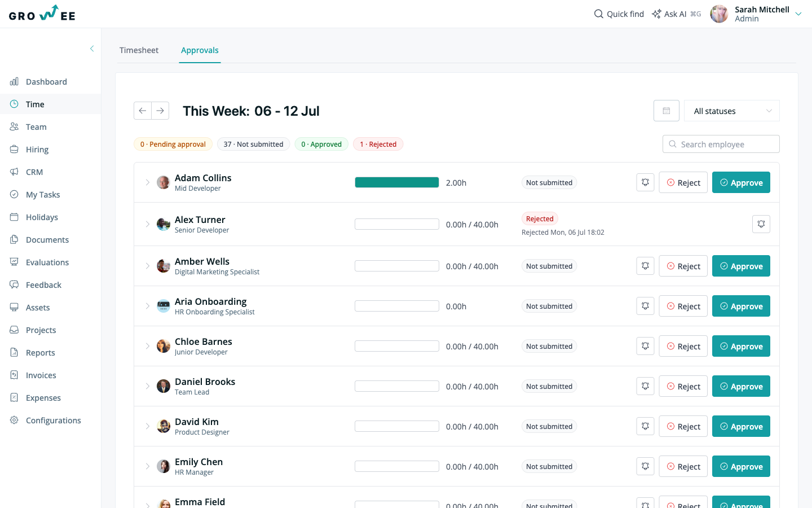Open Dashboard in the sidebar
812x508 pixels.
pos(51,82)
